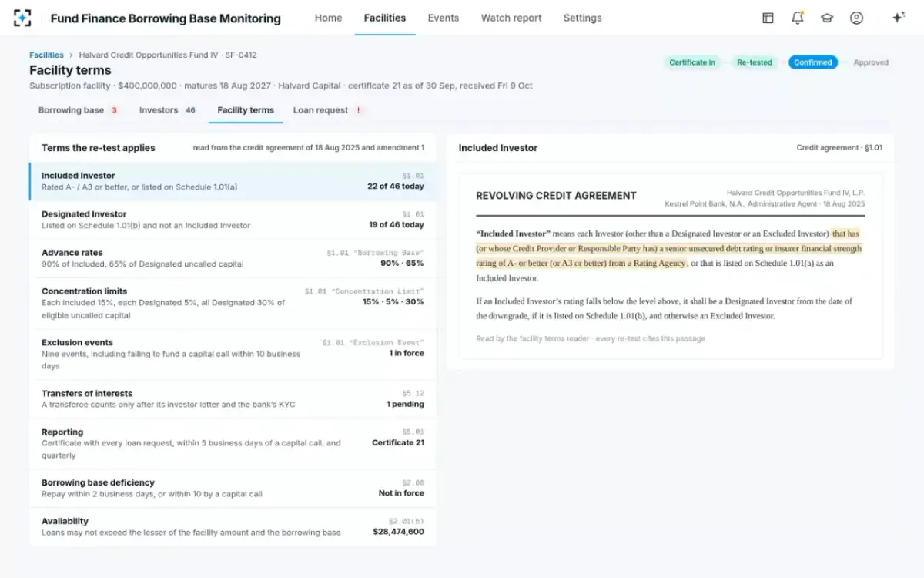Select the Transfers of interests row

tap(233, 399)
